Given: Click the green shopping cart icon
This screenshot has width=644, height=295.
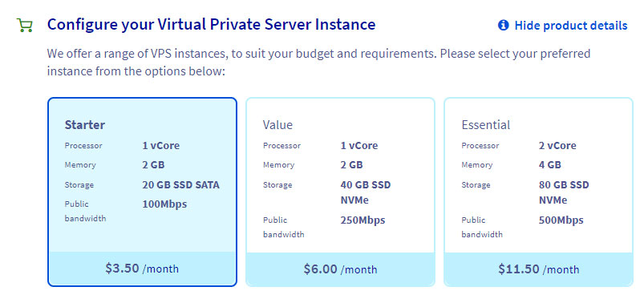Looking at the screenshot, I should click(25, 26).
